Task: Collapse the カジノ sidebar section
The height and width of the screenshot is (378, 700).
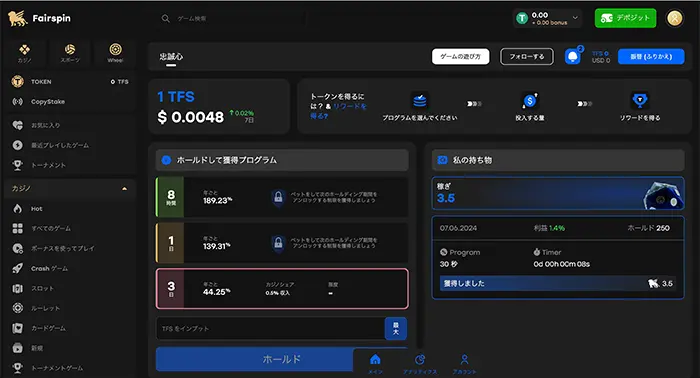Action: point(124,188)
